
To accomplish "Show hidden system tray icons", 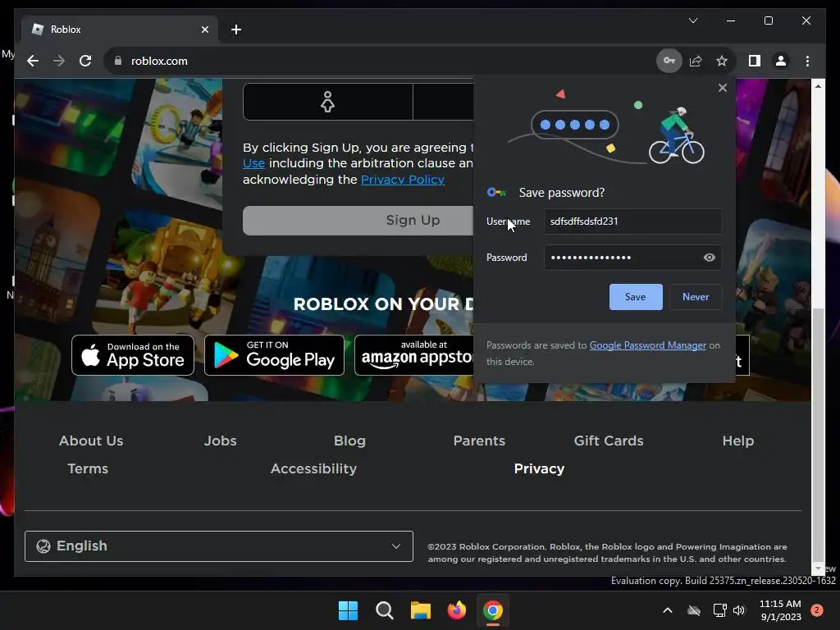I will 668,610.
